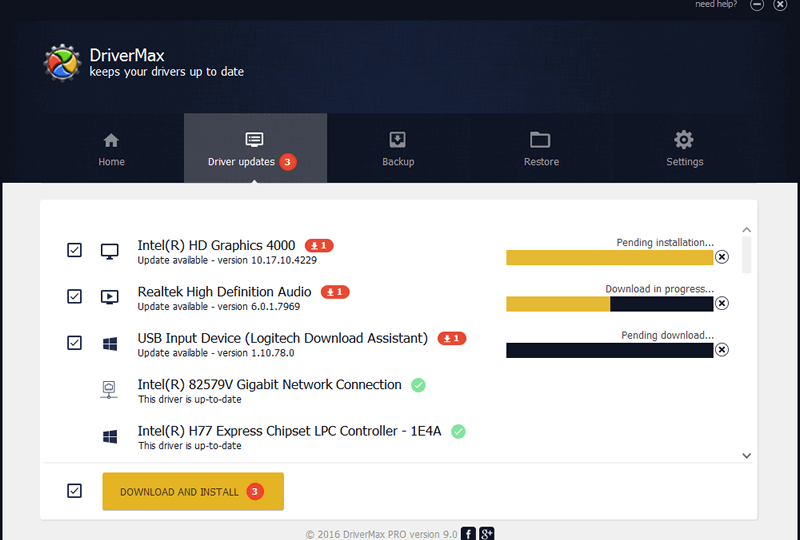This screenshot has height=540, width=800.
Task: Click the scroll up arrow of driver list
Action: 746,230
